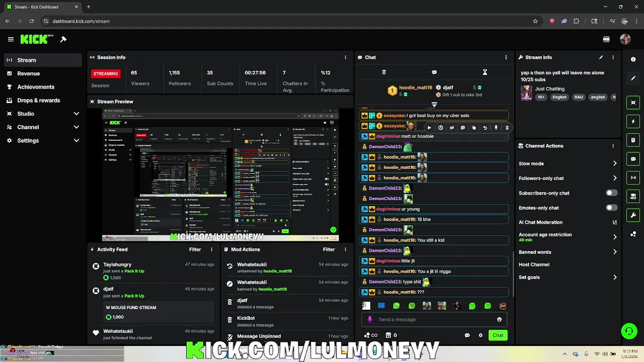Screen dimensions: 644x362
Task: Click Filter in Activity Feed
Action: pos(195,249)
